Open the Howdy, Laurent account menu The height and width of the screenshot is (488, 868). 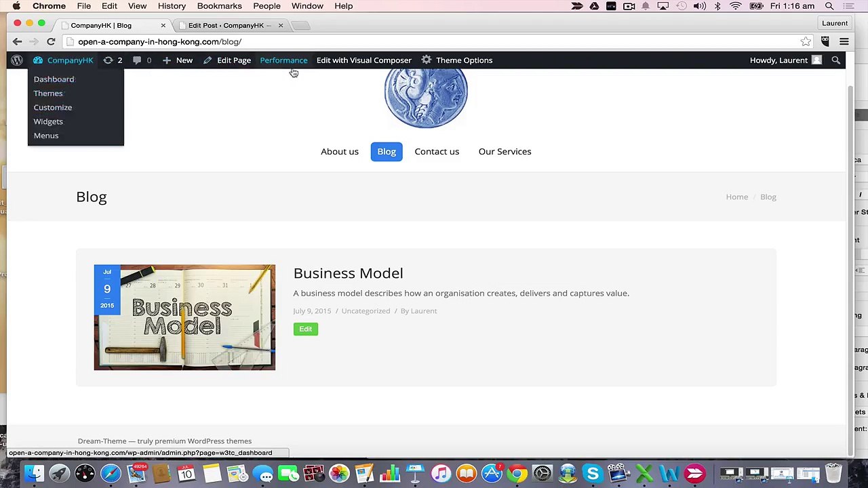[785, 60]
